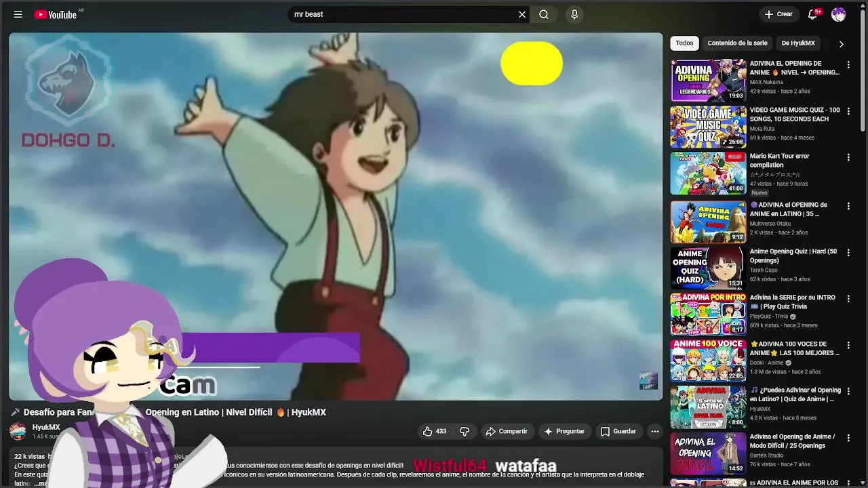Select the Contenido de la serie chip
The image size is (868, 488).
click(x=737, y=43)
